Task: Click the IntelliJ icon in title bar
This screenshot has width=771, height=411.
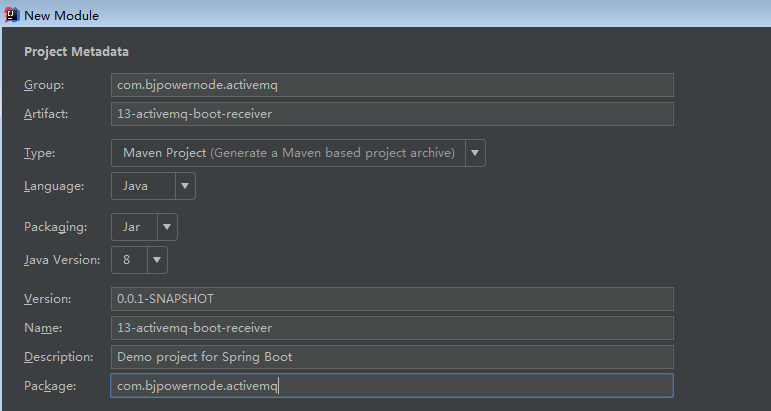Action: pos(11,15)
